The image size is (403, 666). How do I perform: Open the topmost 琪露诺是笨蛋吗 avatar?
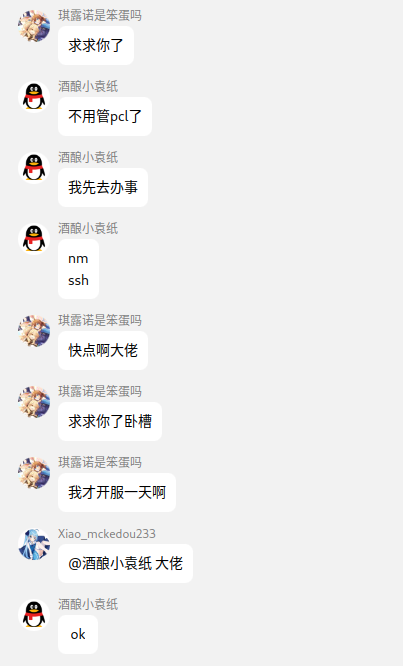pos(34,26)
